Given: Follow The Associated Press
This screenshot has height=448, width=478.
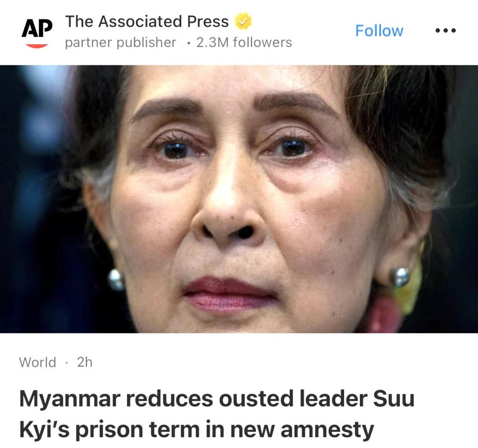Looking at the screenshot, I should point(379,31).
